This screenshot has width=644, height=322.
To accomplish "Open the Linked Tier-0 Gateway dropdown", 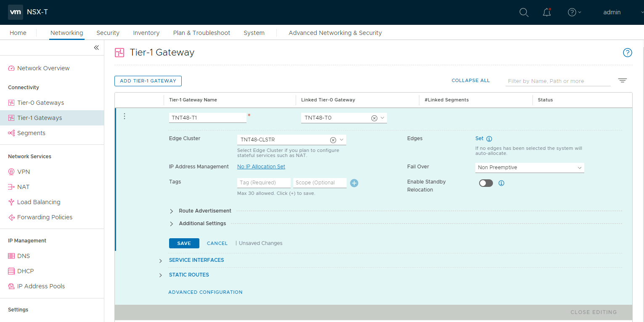I will point(382,118).
